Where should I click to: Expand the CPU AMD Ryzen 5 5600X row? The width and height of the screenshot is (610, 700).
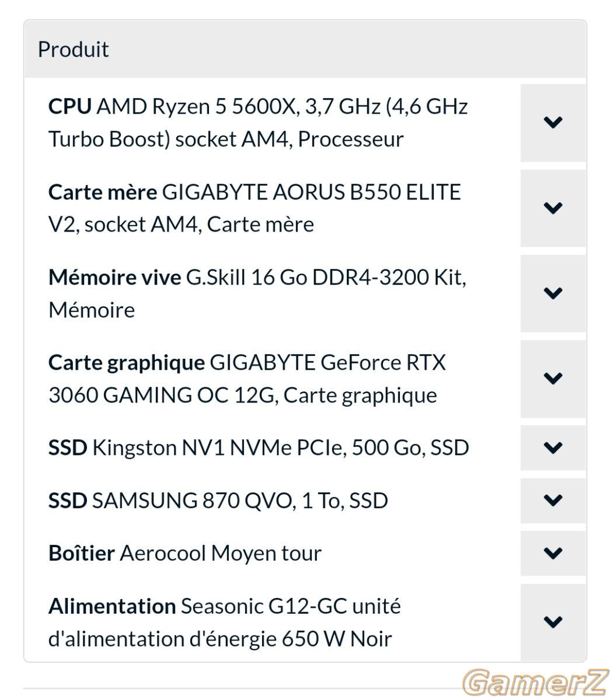[x=553, y=123]
